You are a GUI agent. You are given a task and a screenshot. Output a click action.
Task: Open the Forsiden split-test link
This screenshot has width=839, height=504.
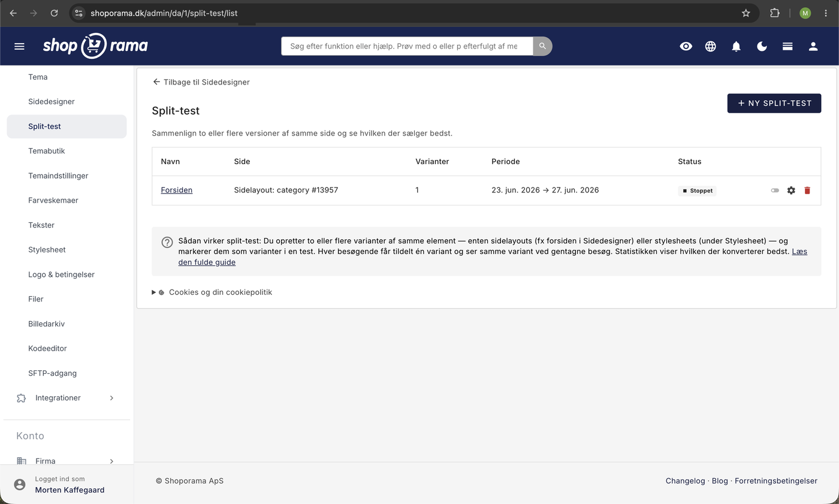177,190
